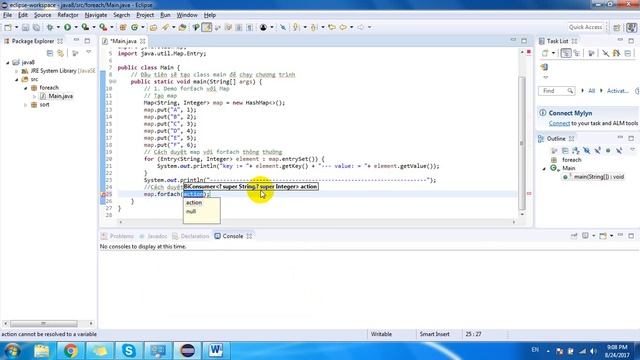640x360 pixels.
Task: Open Package Explorer View Menu triangle
Action: [x=89, y=53]
